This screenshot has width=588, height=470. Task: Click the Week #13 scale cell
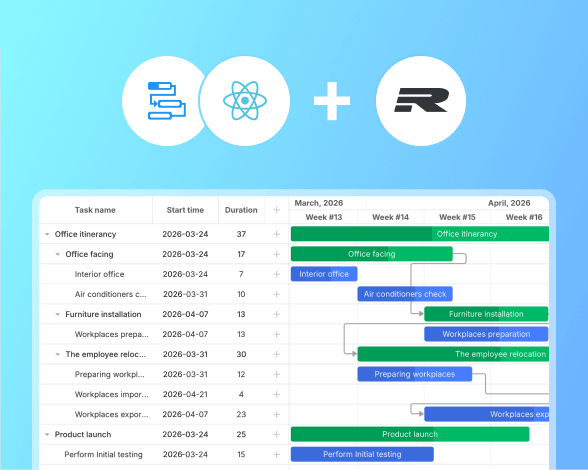324,217
